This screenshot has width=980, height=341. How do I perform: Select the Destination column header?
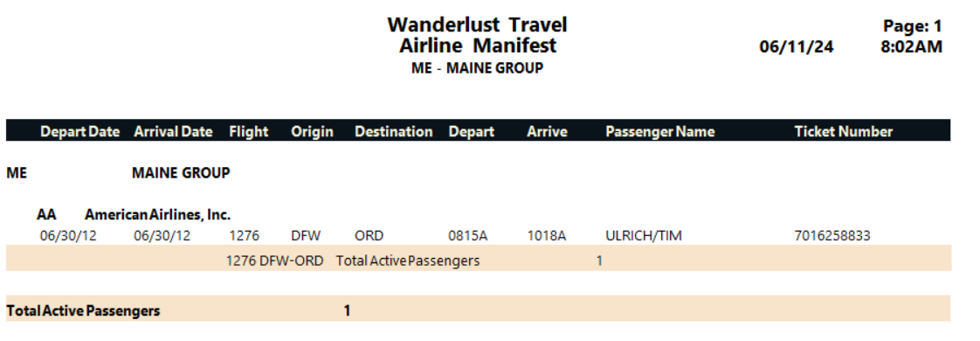pos(394,131)
